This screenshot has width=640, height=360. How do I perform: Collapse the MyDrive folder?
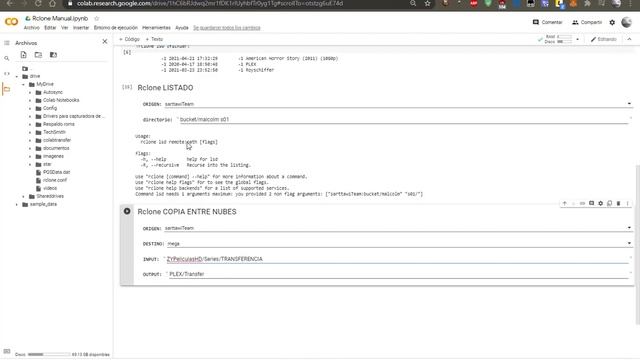coord(23,84)
